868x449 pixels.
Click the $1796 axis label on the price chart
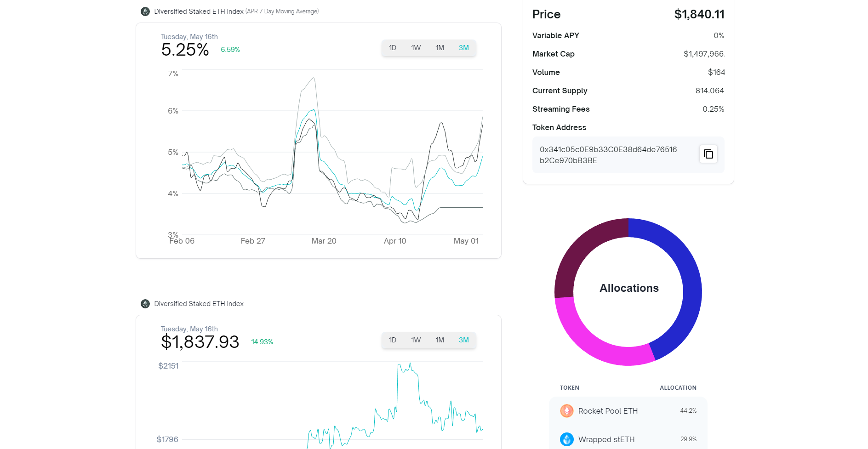pyautogui.click(x=167, y=439)
